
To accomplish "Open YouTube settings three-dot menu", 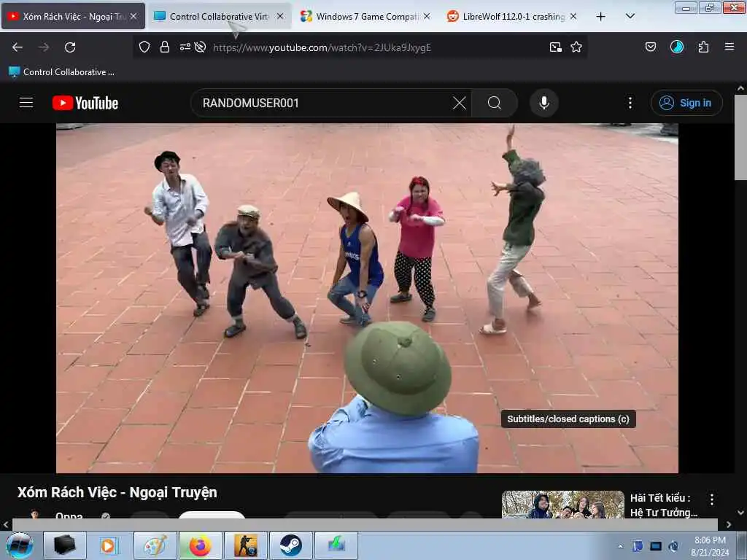I will point(630,103).
